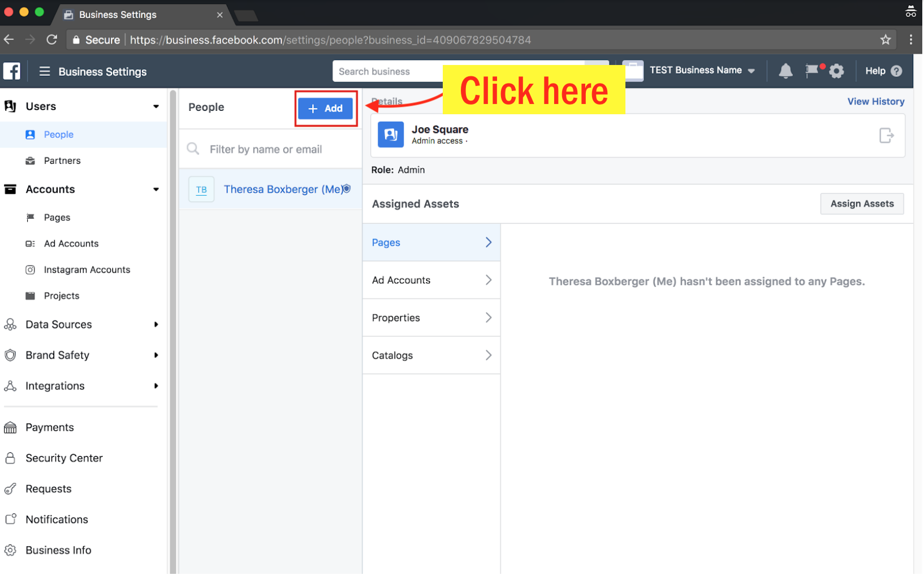The image size is (924, 575).
Task: Go back with the browser back arrow
Action: 9,40
